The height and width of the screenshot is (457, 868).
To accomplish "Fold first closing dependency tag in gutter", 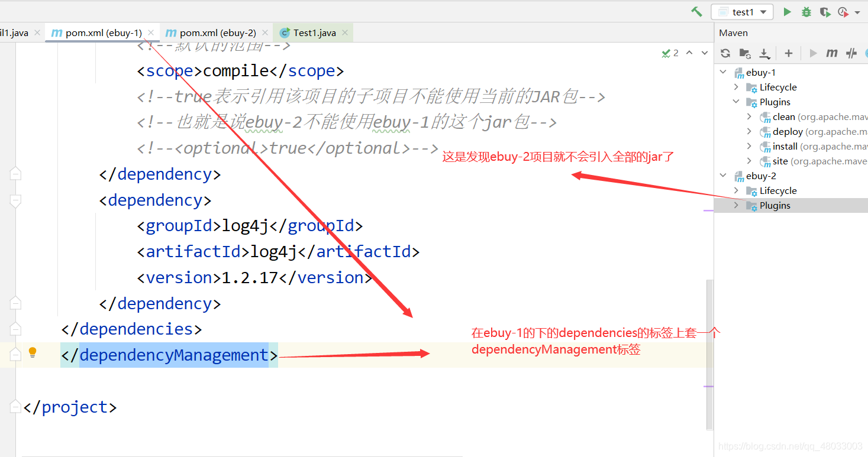I will (15, 174).
